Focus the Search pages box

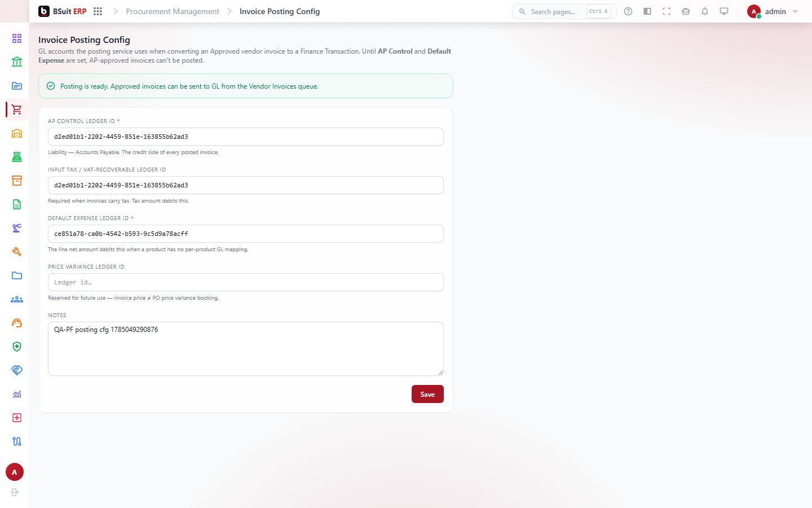point(564,11)
